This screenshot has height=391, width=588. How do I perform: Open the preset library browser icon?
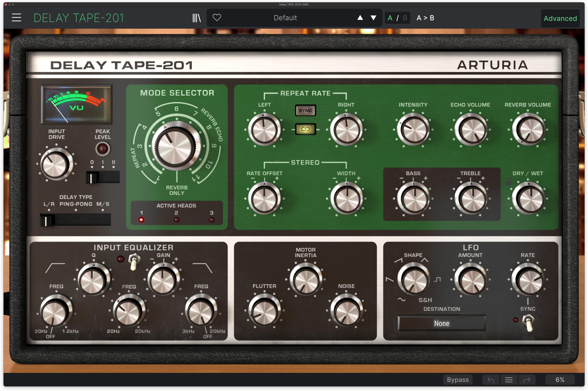coord(196,17)
